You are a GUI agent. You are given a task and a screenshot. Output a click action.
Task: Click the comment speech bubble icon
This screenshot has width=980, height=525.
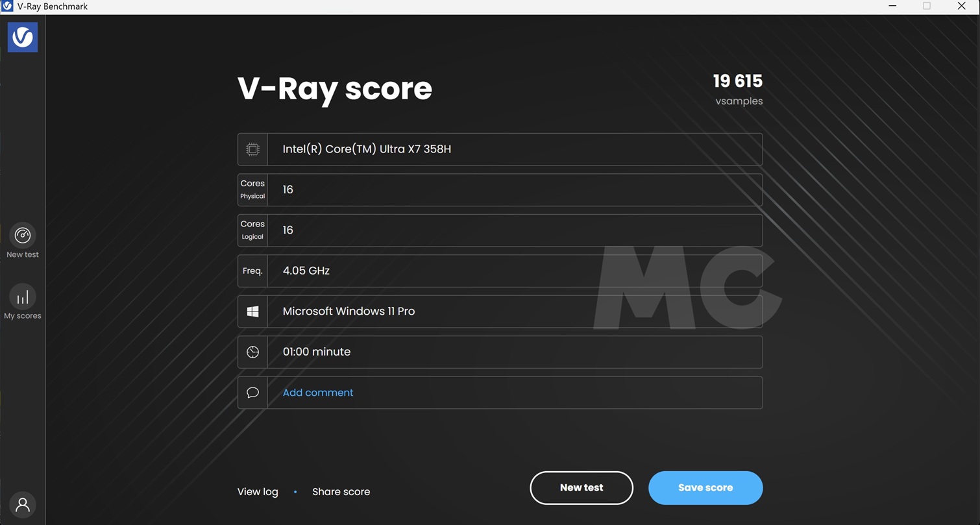(x=252, y=393)
